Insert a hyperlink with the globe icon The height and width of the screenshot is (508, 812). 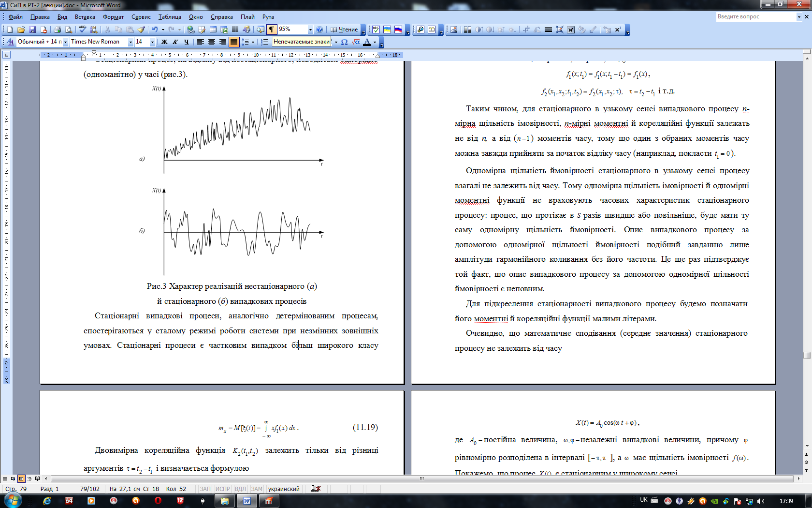pos(190,30)
